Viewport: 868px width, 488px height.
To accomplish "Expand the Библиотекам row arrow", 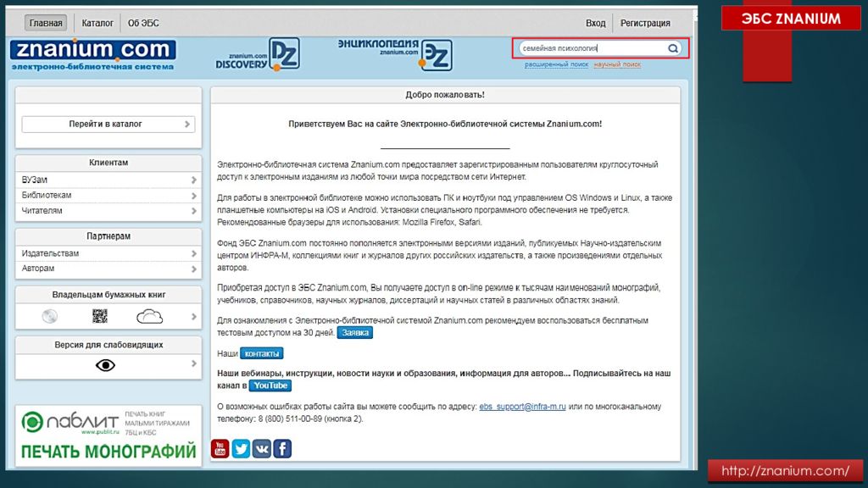I will pyautogui.click(x=194, y=196).
